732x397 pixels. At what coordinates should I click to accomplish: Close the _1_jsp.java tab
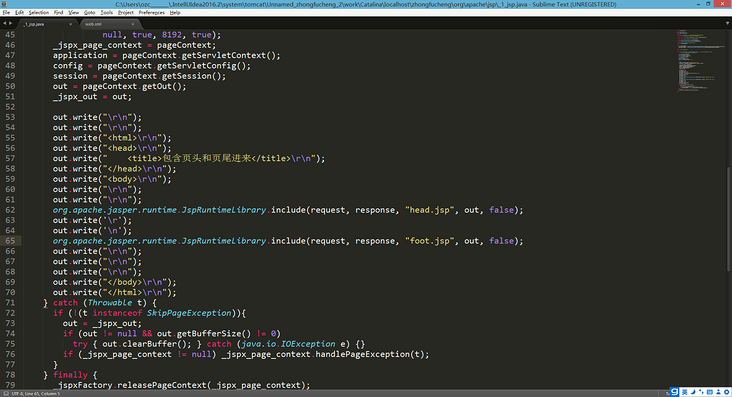click(x=70, y=24)
